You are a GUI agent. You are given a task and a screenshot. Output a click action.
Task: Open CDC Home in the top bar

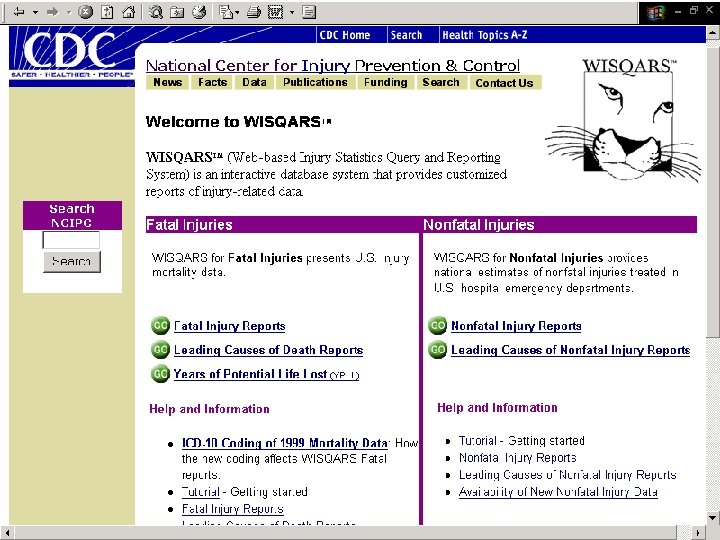pyautogui.click(x=344, y=35)
